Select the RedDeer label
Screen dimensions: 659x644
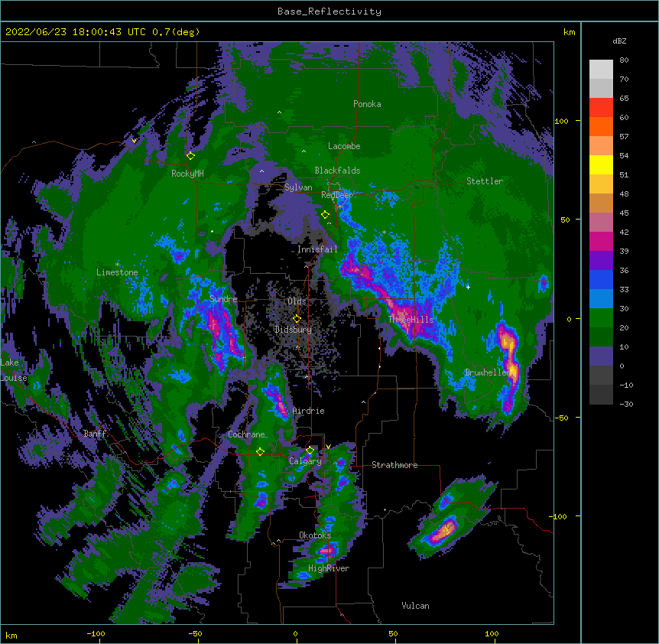point(337,195)
